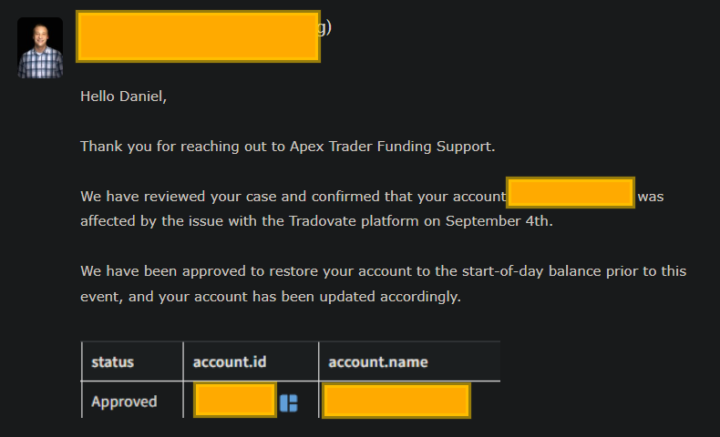The width and height of the screenshot is (720, 437).
Task: Click the redacted sender name at top
Action: [x=198, y=37]
